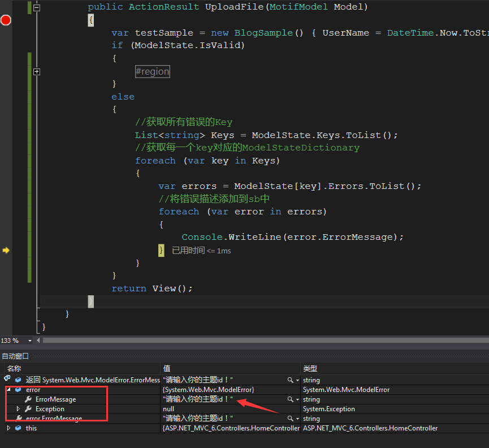The height and width of the screenshot is (448, 489).
Task: Select the this row name
Action: click(x=31, y=428)
